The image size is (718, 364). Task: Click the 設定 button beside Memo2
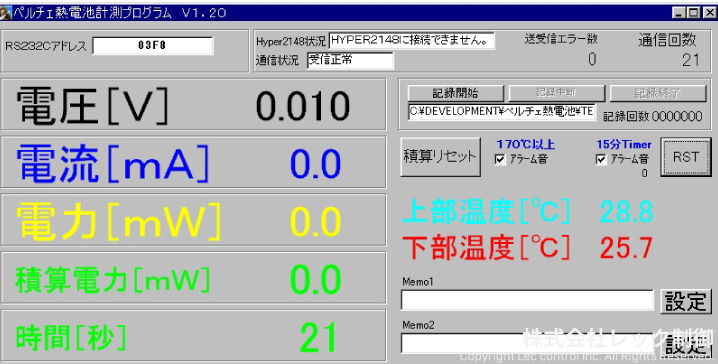pos(685,343)
